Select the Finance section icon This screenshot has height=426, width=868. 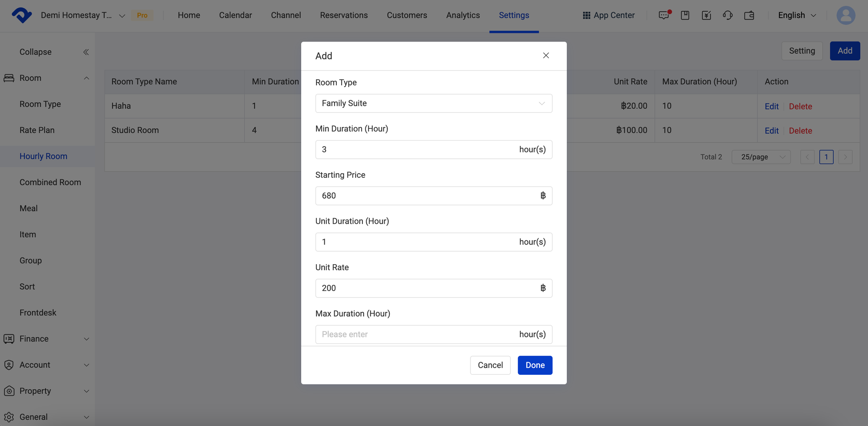(9, 339)
